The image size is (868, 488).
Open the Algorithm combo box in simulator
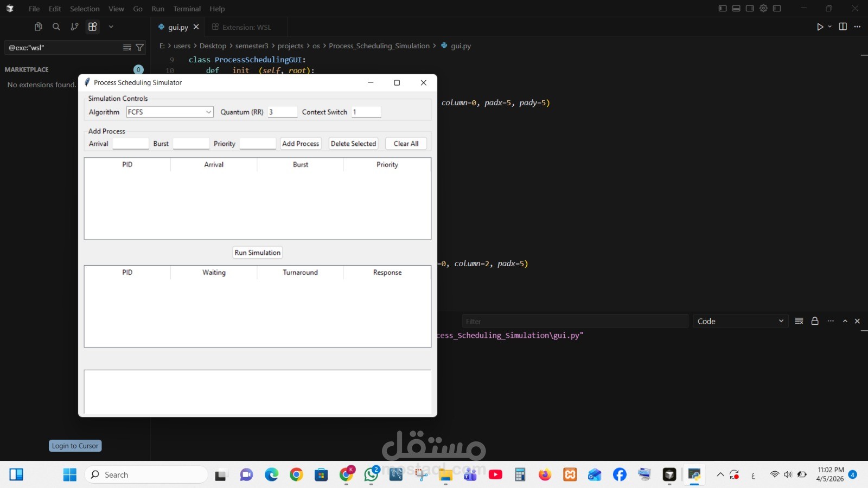coord(170,112)
